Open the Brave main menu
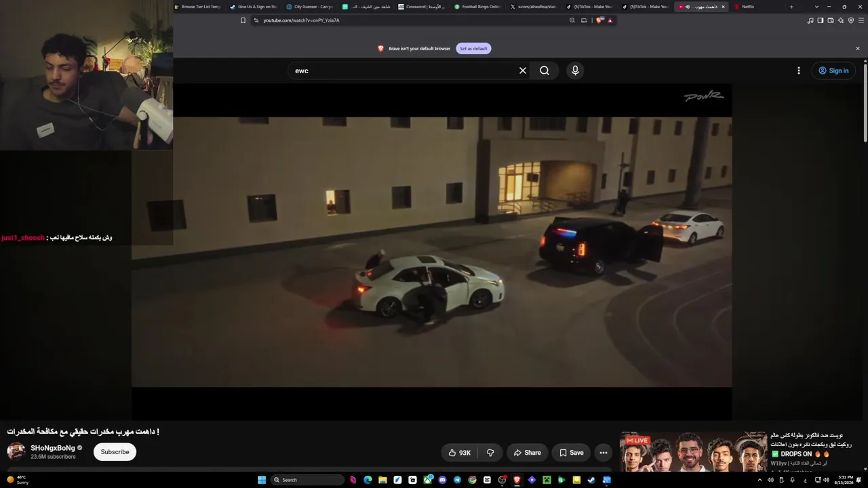 [861, 20]
